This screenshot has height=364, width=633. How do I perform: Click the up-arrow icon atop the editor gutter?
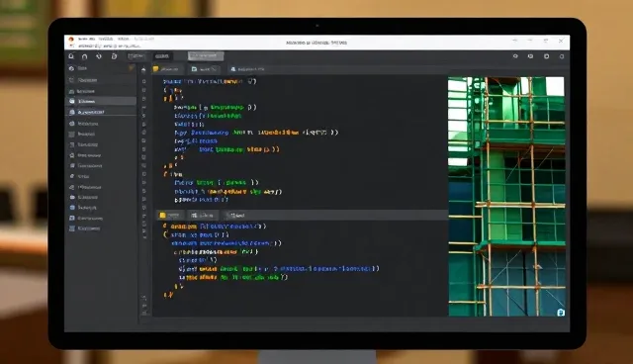(x=143, y=70)
